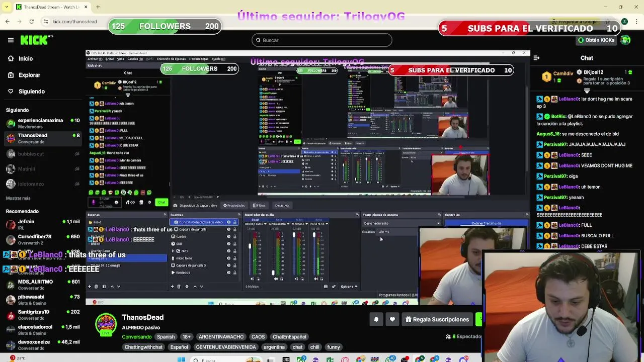
Task: Add a scene with plus in OBS Escenas
Action: (90, 287)
